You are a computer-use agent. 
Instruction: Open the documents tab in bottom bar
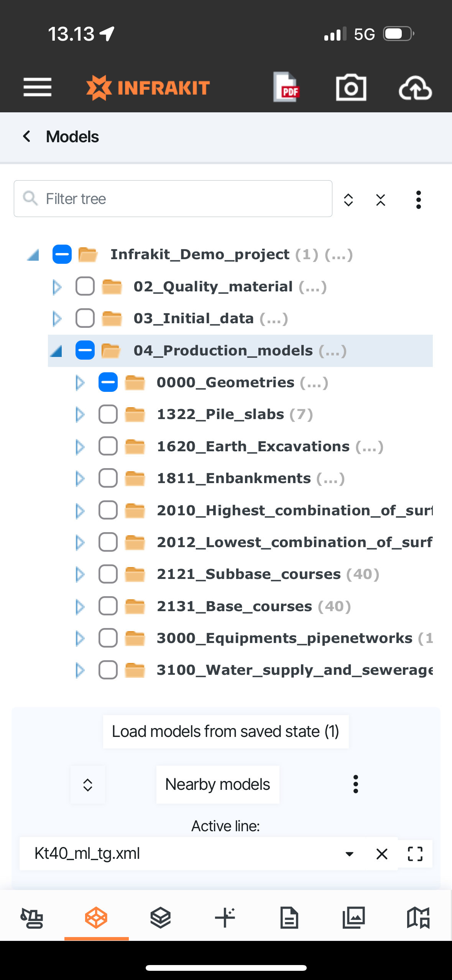pos(289,918)
